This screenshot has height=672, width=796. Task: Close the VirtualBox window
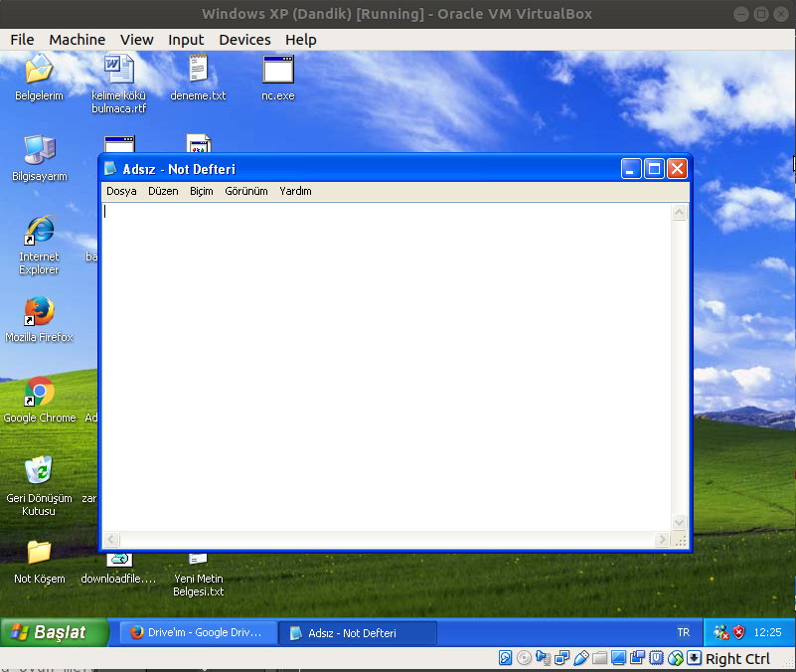click(x=781, y=14)
